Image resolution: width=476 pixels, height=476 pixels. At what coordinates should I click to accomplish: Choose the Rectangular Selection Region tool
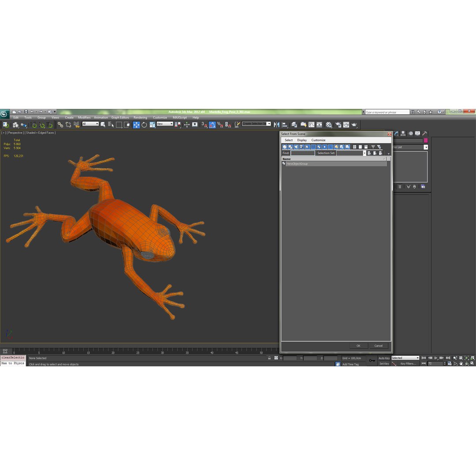119,125
